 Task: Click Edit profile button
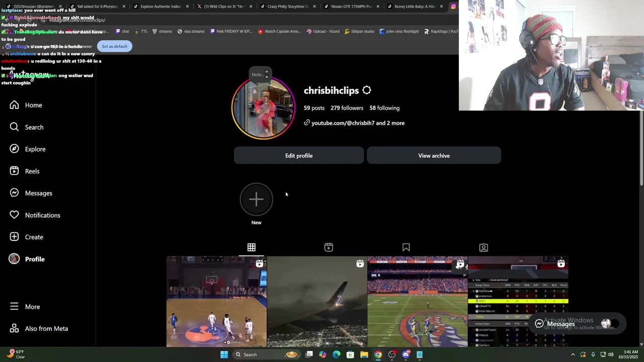299,156
